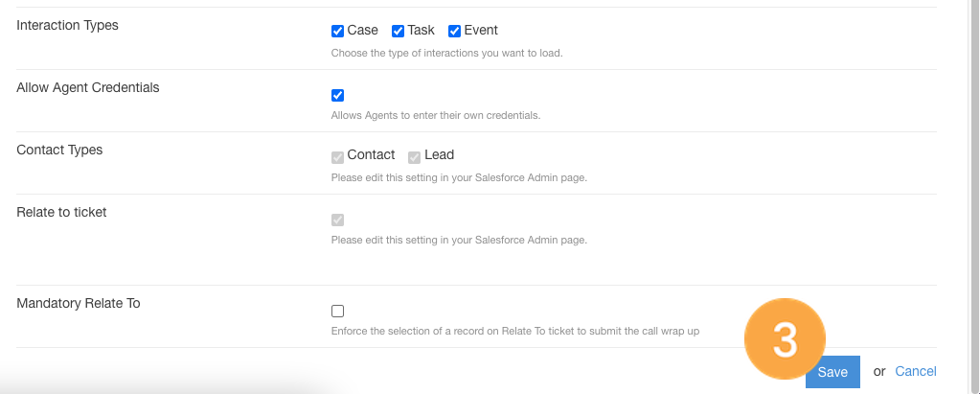This screenshot has width=980, height=394.
Task: Click the Allow Agent Credentials field label
Action: 88,87
